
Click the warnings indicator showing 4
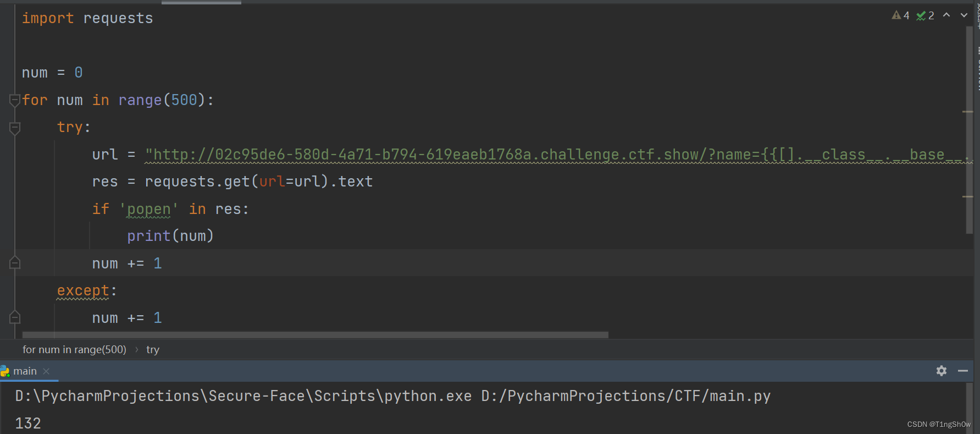click(x=900, y=15)
